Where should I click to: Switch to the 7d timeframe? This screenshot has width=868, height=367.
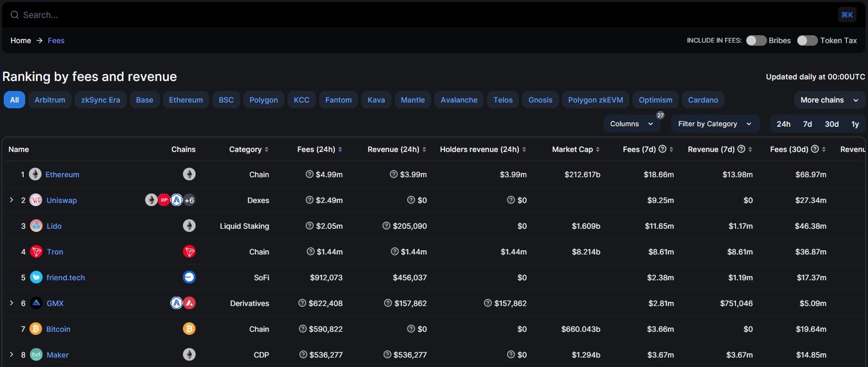pyautogui.click(x=808, y=124)
